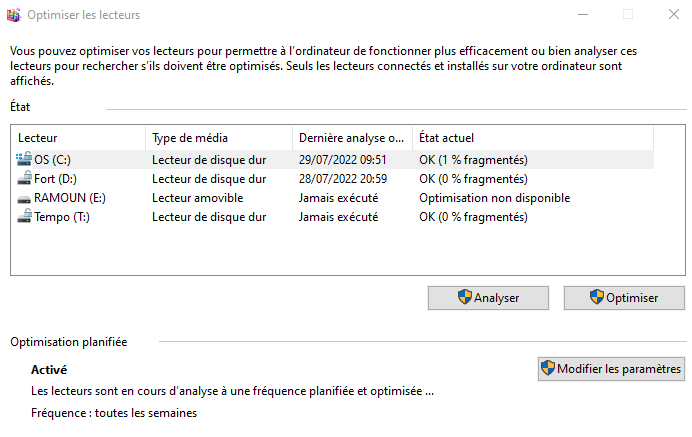Sort by Dernière analyse column header

(x=352, y=137)
